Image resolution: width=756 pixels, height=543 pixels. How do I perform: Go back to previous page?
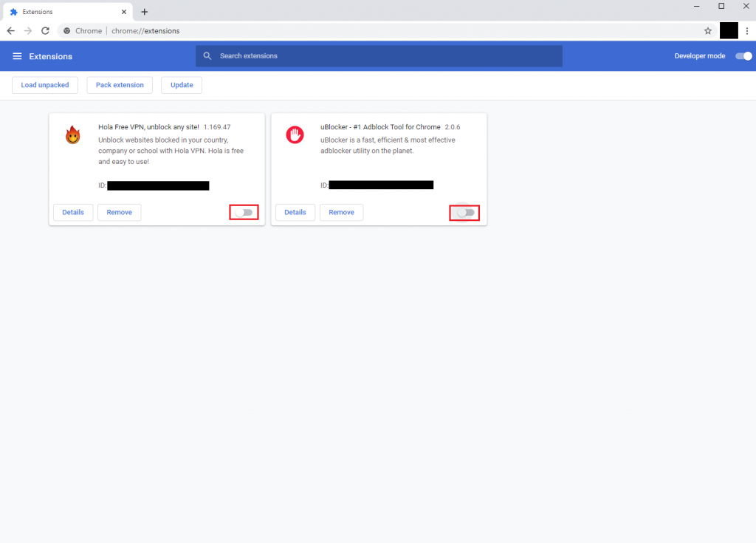tap(11, 31)
